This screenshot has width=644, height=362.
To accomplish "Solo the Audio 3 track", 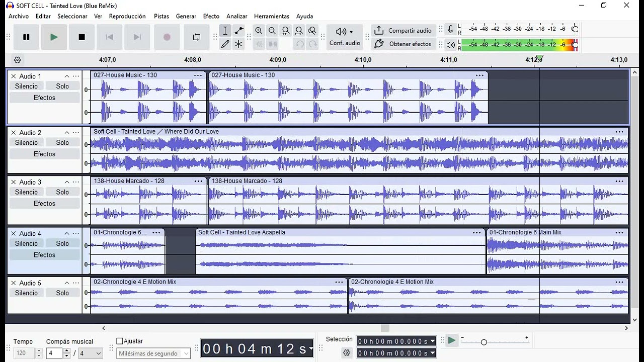I will pyautogui.click(x=62, y=192).
